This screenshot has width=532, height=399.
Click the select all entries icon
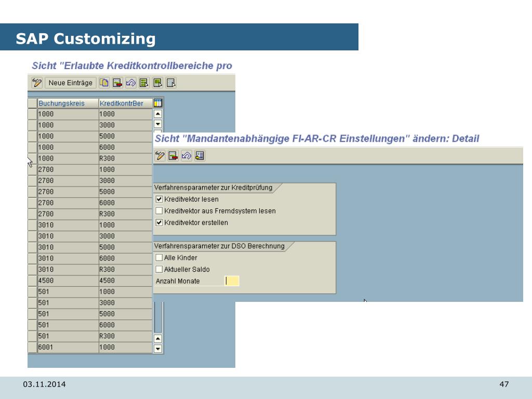click(x=144, y=83)
